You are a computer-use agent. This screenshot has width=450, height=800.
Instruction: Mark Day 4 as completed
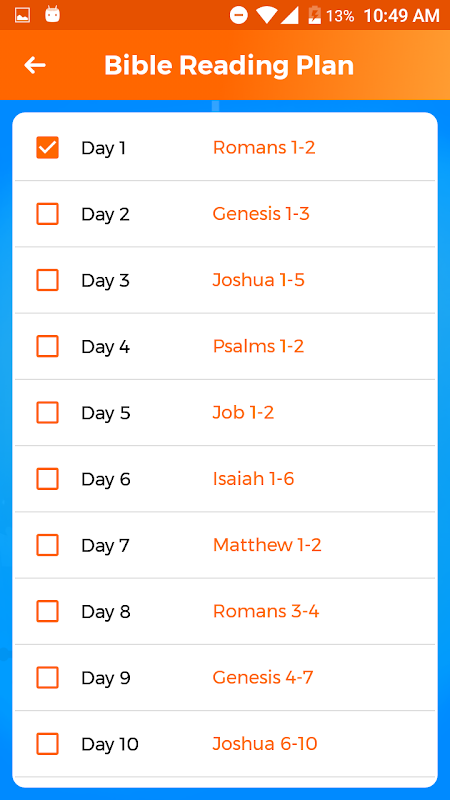click(47, 346)
